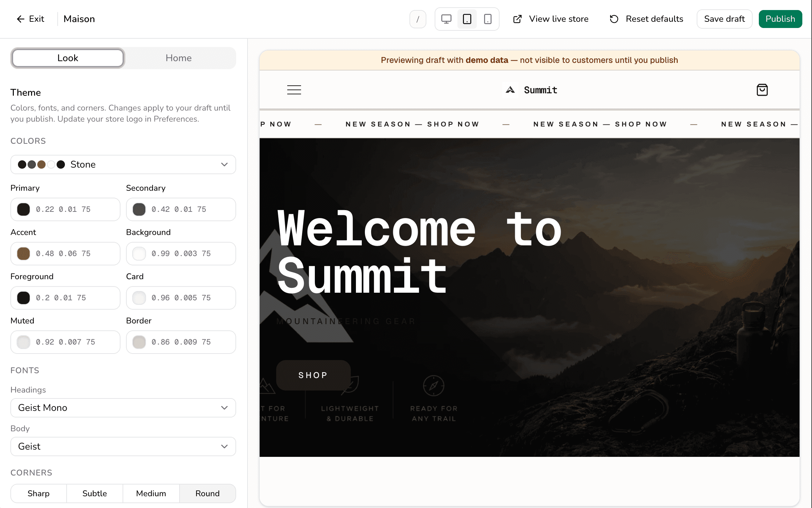Click the COLORS section label
This screenshot has height=508, width=812.
pos(28,141)
